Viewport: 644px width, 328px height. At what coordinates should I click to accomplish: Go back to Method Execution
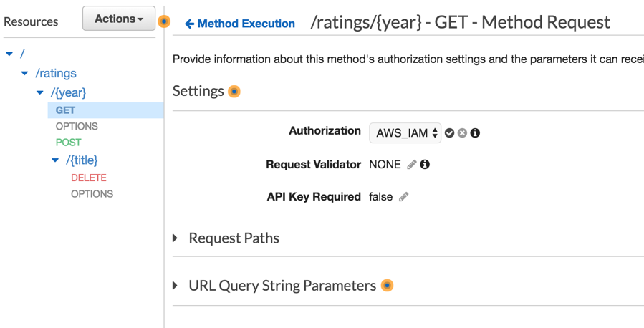point(240,24)
